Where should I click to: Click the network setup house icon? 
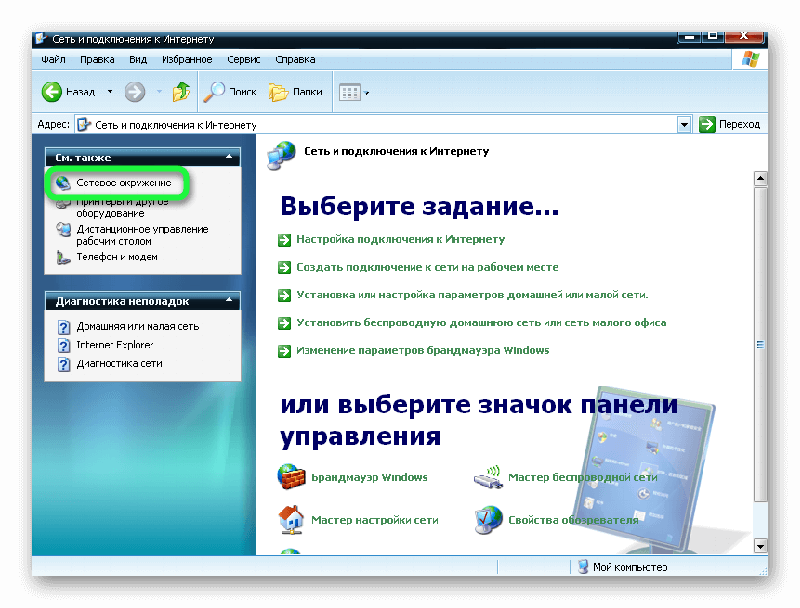(291, 519)
